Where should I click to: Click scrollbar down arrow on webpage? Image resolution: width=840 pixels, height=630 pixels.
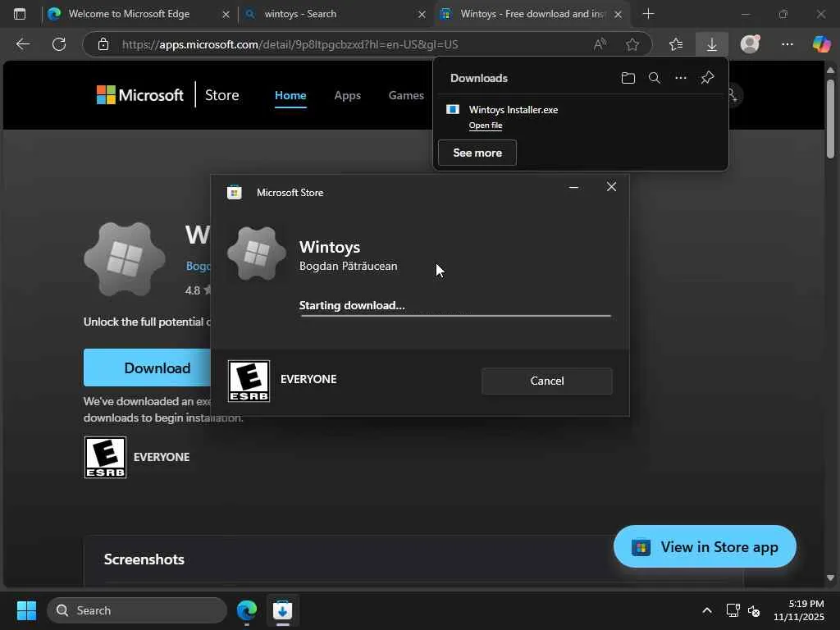pyautogui.click(x=830, y=577)
